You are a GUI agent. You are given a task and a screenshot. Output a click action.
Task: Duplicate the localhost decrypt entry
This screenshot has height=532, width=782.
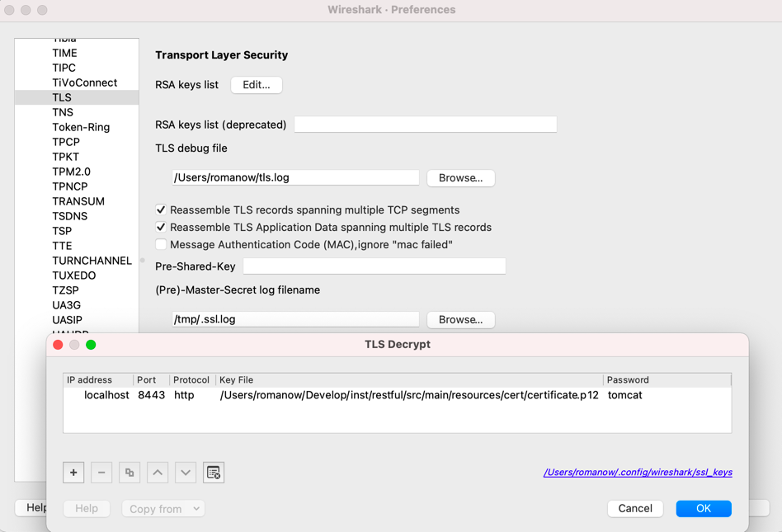(129, 472)
